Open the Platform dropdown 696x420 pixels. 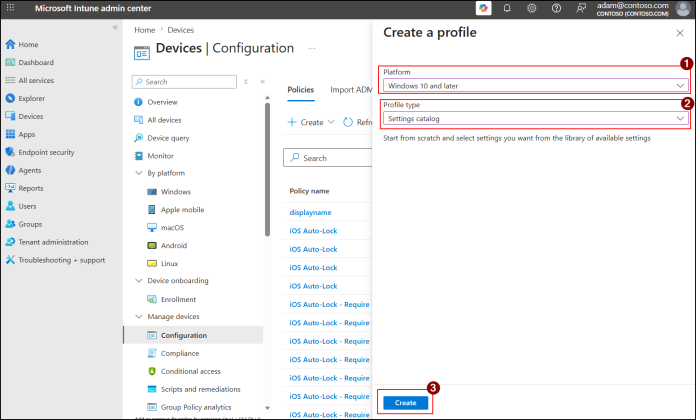point(535,86)
